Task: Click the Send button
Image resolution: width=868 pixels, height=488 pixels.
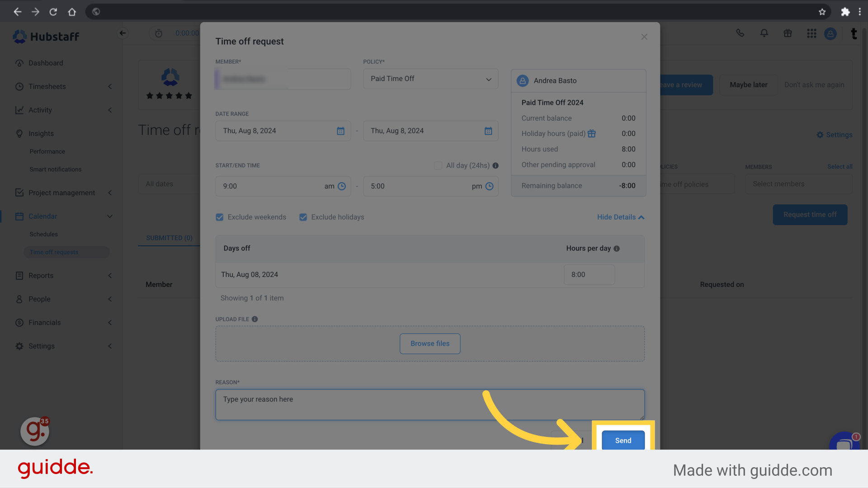Action: pos(623,440)
